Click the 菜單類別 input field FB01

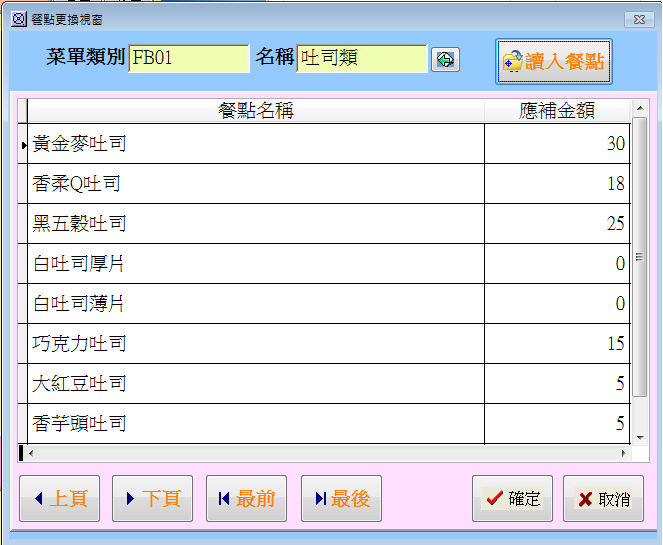188,59
